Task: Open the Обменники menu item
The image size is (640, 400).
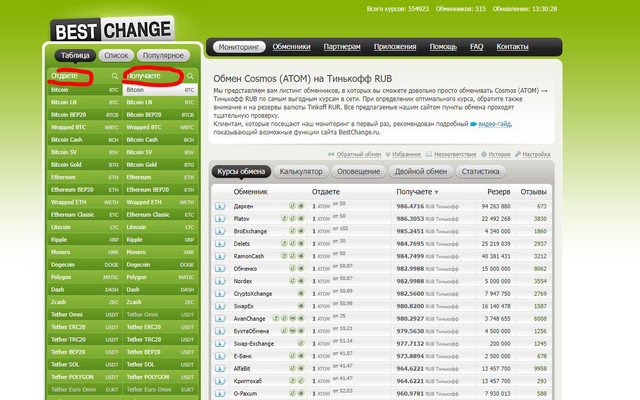Action: (291, 47)
